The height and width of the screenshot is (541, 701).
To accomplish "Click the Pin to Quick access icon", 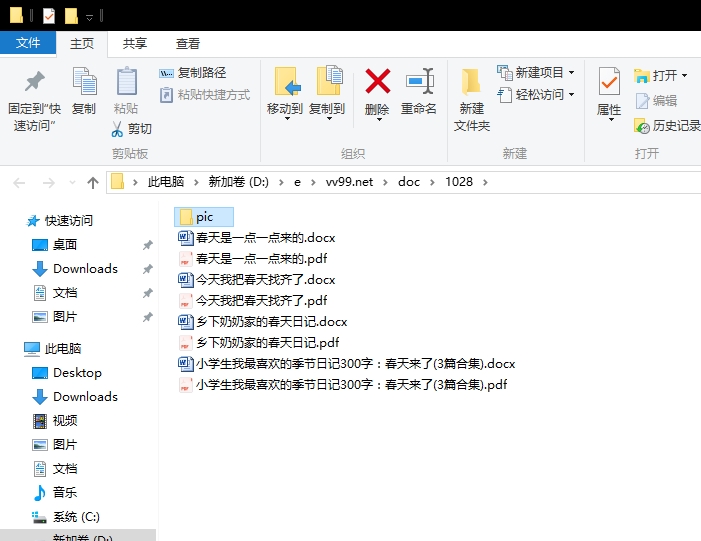I will 34,82.
